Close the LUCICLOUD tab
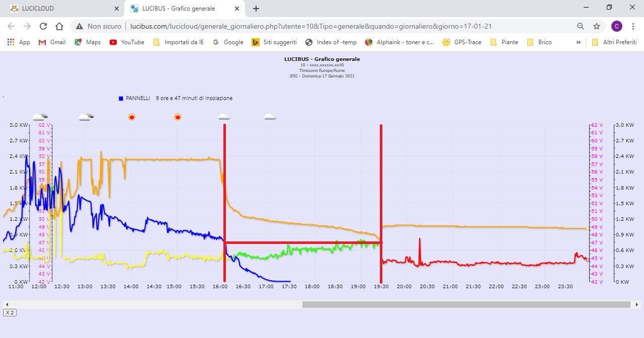Viewport: 644px width, 338px height. click(117, 9)
